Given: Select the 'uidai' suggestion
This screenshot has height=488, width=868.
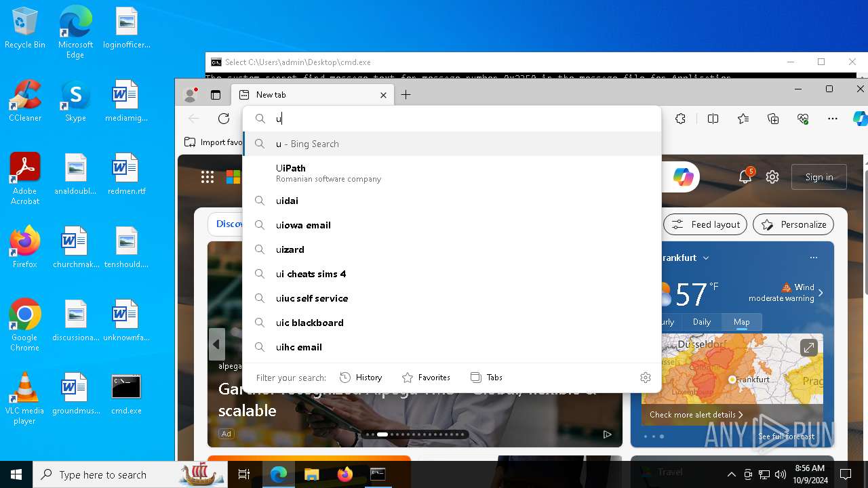Looking at the screenshot, I should tap(452, 201).
